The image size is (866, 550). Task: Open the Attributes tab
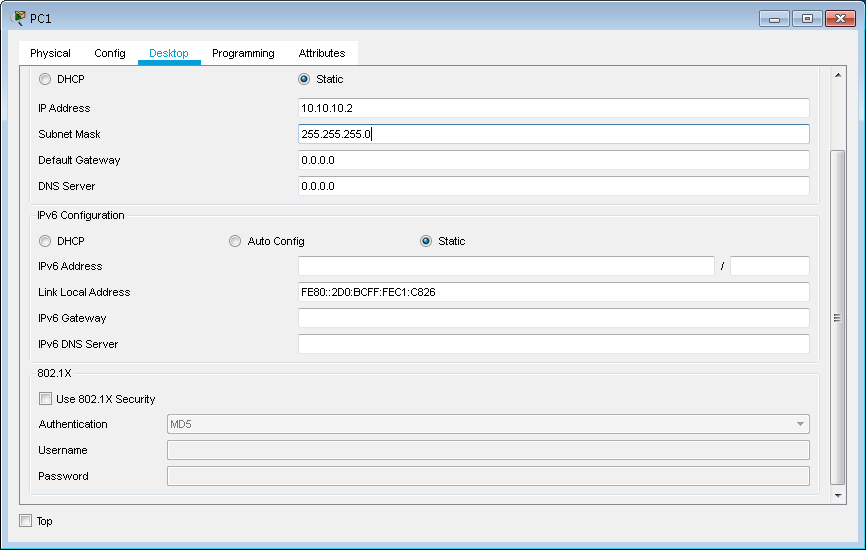(322, 53)
